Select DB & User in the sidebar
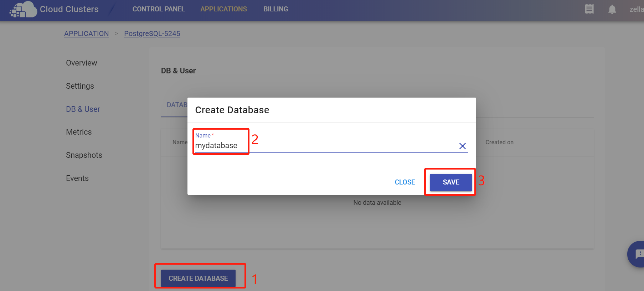The height and width of the screenshot is (291, 644). pyautogui.click(x=83, y=109)
